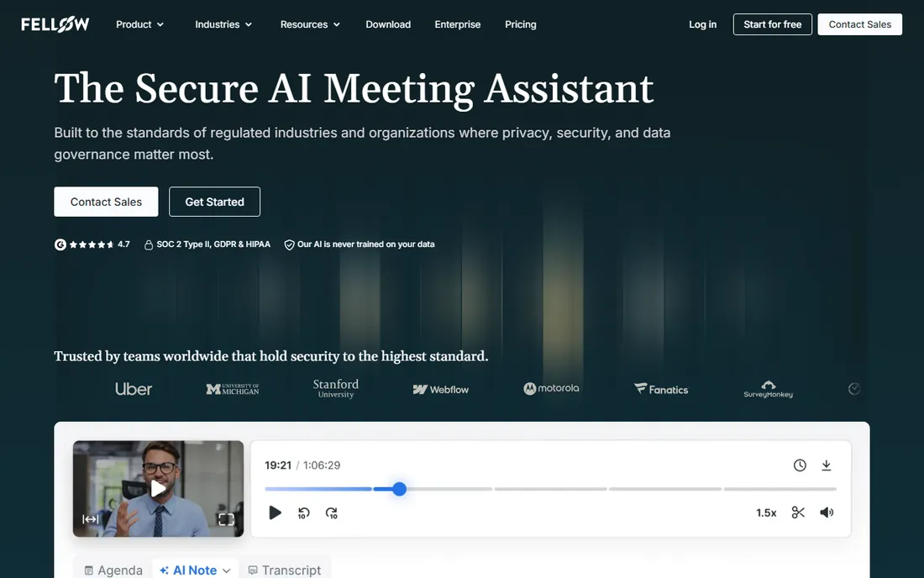
Task: Click the G2 rating badge icon
Action: (60, 244)
